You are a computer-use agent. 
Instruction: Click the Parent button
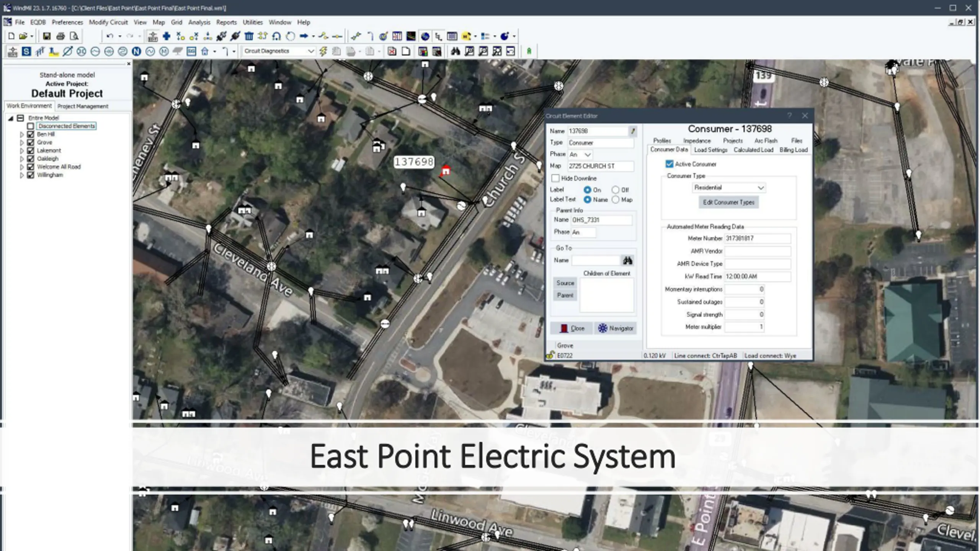tap(565, 295)
